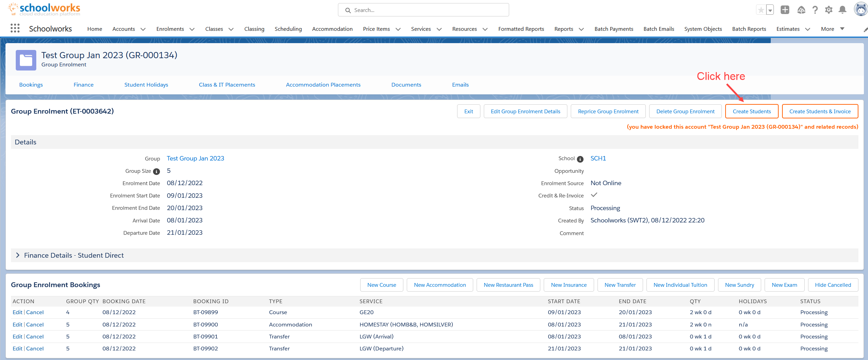Expand the Enrolments menu chevron
The width and height of the screenshot is (868, 360).
[x=192, y=29]
